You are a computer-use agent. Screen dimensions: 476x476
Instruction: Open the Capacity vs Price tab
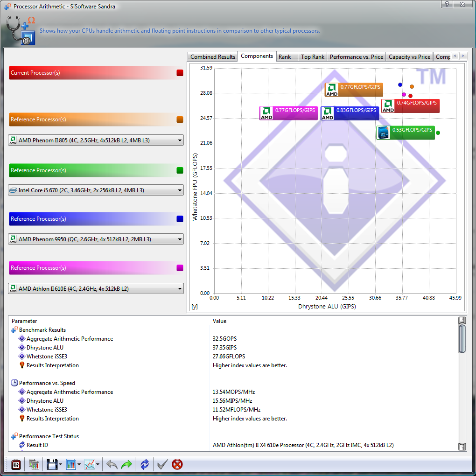(x=409, y=57)
